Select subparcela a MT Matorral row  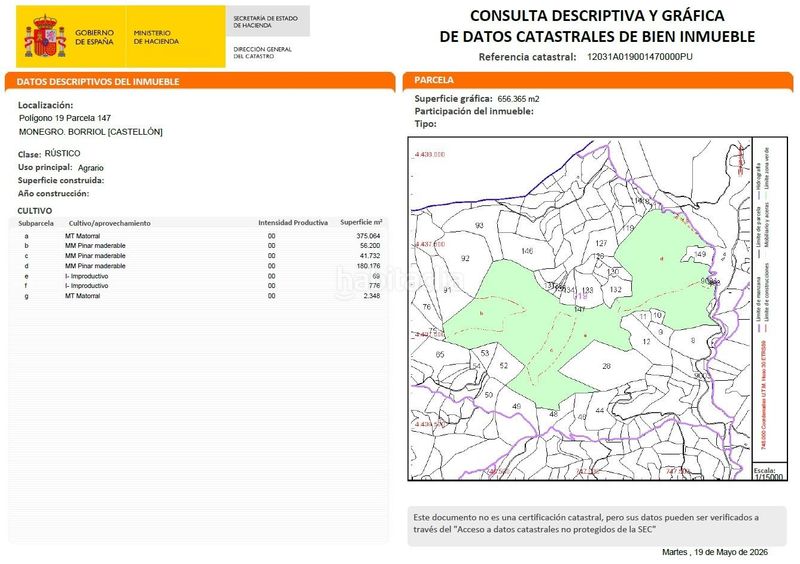click(x=199, y=236)
